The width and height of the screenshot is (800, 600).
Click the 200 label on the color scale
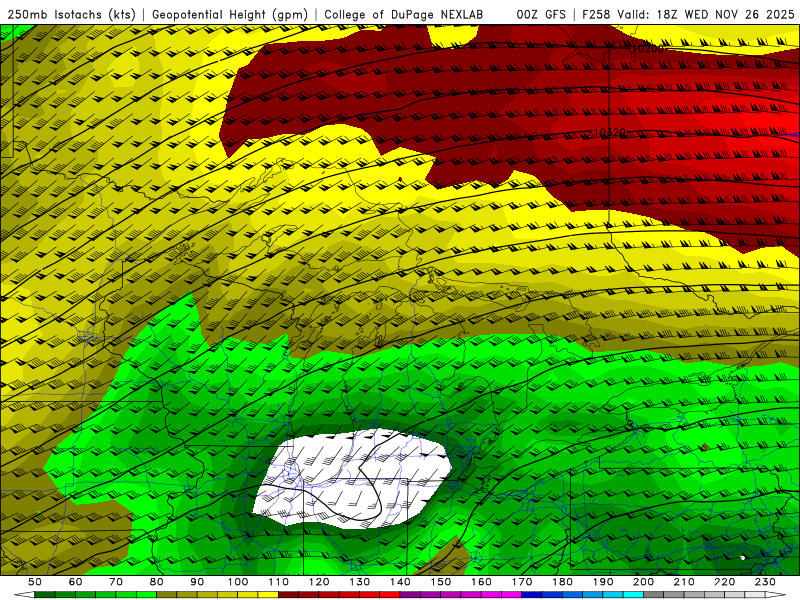point(643,582)
